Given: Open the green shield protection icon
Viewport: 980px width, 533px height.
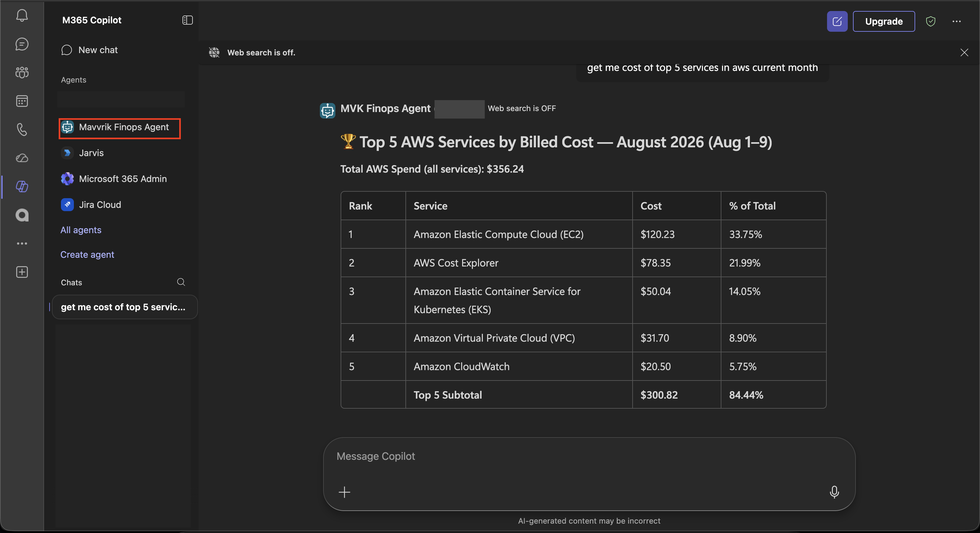Looking at the screenshot, I should coord(930,21).
